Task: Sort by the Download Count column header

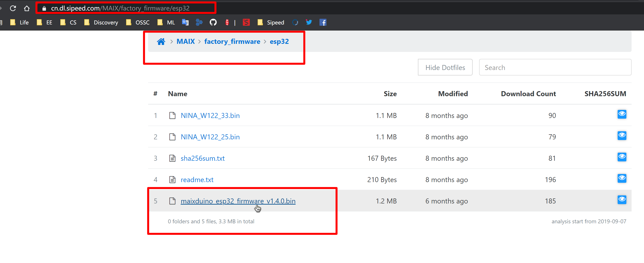Action: coord(528,94)
